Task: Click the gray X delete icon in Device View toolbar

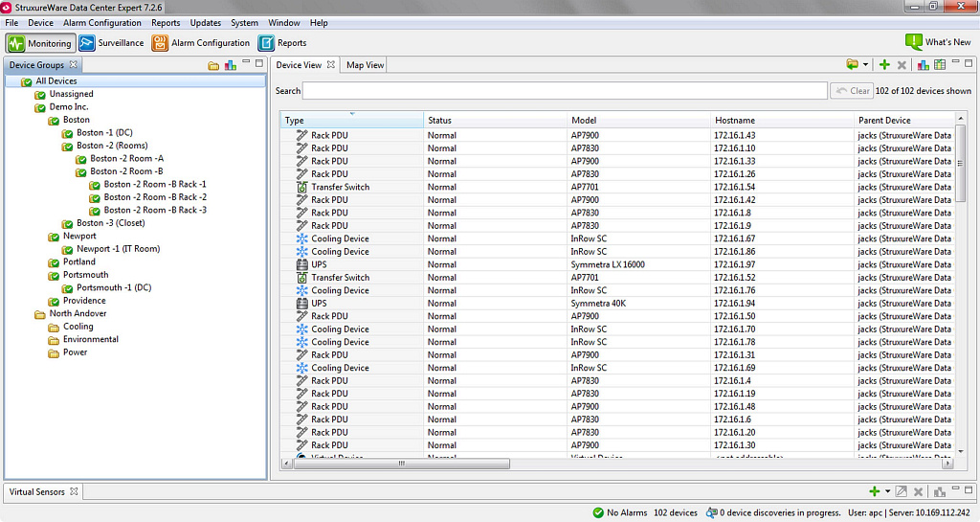Action: (x=902, y=65)
